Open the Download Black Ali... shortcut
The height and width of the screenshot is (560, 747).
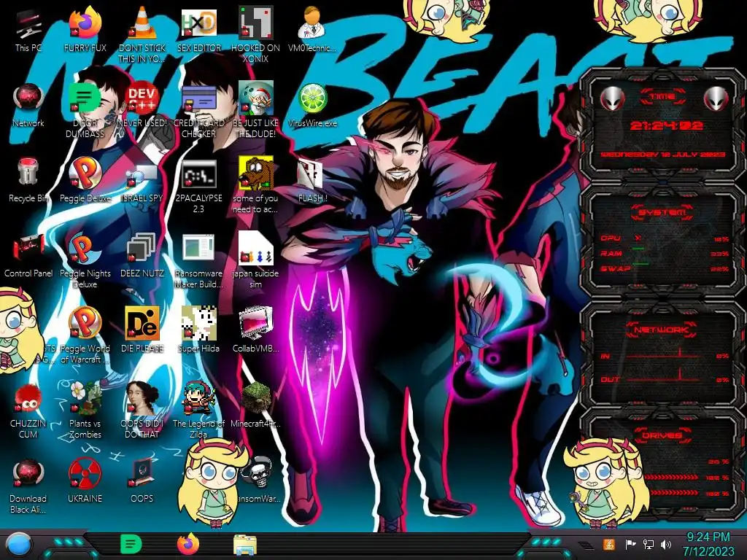coord(28,486)
